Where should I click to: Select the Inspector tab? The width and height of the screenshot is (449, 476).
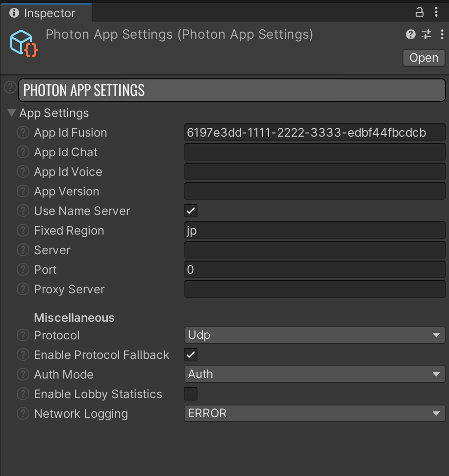tap(46, 13)
